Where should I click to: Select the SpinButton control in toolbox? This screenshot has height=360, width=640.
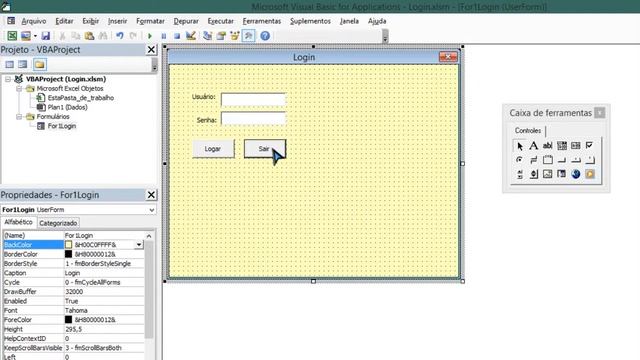[533, 174]
